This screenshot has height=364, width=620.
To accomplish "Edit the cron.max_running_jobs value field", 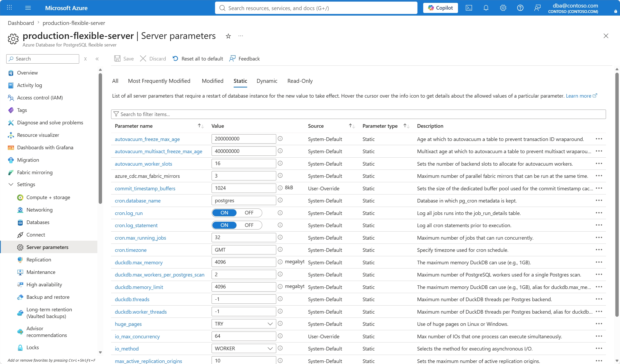I will [x=244, y=238].
